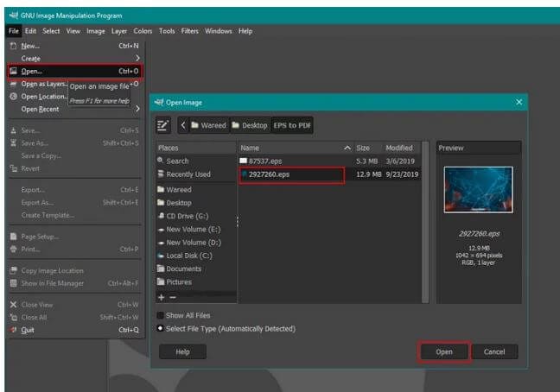Go to Desktop in path bar
Image resolution: width=560 pixels, height=392 pixels.
point(250,125)
